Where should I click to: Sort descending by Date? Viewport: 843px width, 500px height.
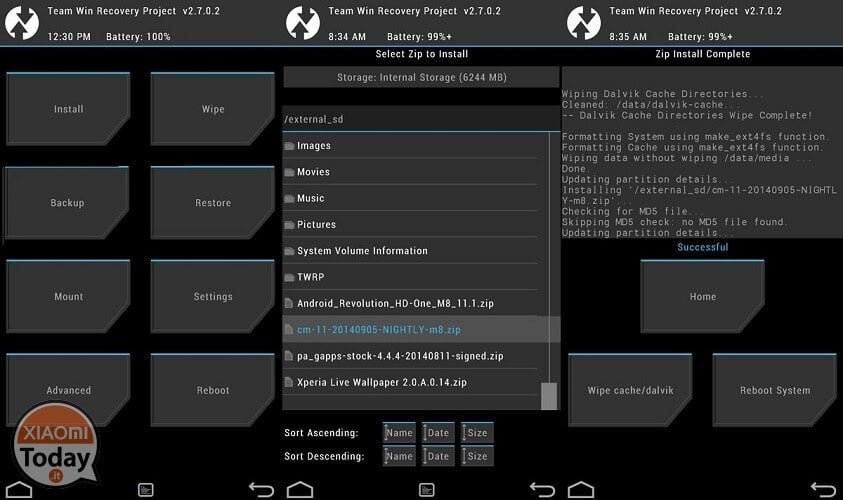pyautogui.click(x=438, y=456)
